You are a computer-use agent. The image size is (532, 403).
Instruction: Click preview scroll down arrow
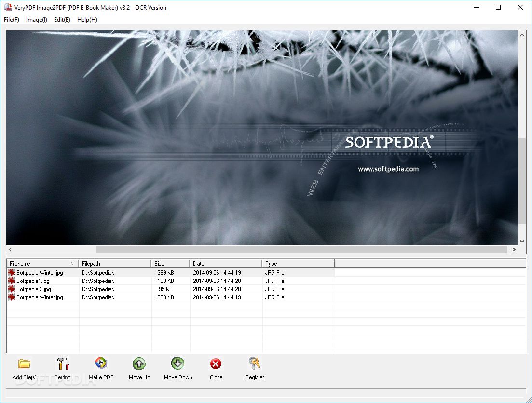[x=522, y=241]
